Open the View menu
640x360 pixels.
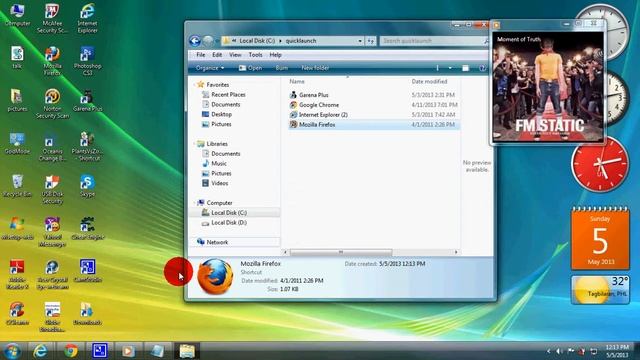(x=235, y=55)
